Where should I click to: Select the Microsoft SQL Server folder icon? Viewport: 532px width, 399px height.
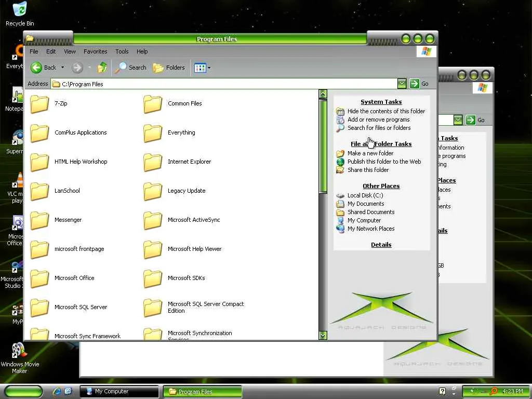click(39, 308)
